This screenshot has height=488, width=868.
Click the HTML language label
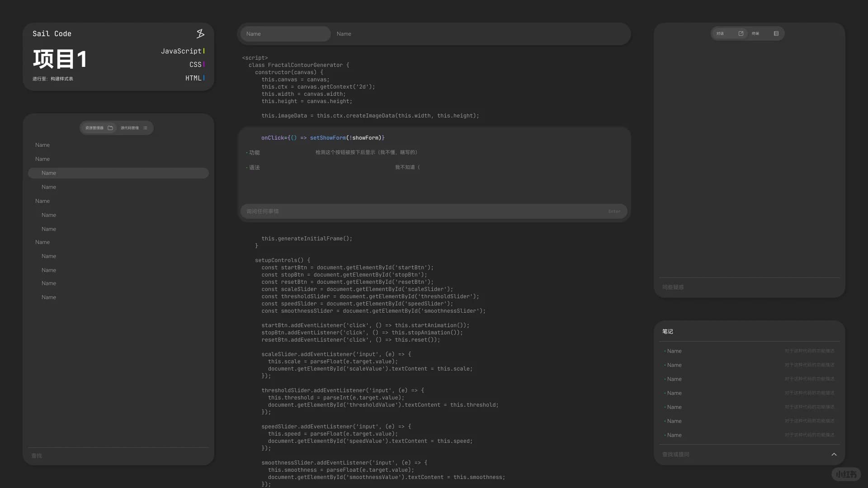(193, 78)
